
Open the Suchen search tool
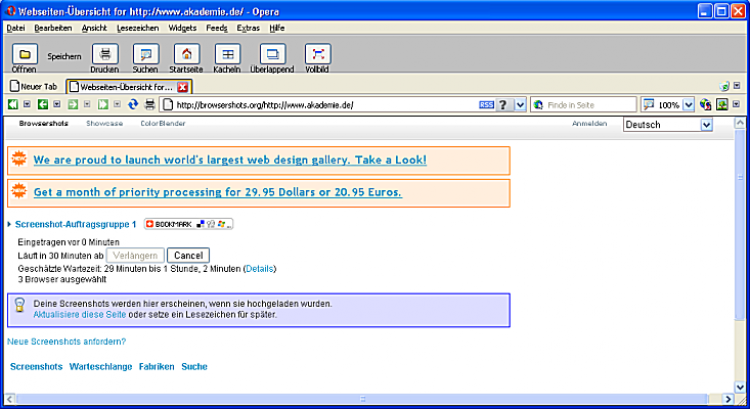(x=144, y=54)
